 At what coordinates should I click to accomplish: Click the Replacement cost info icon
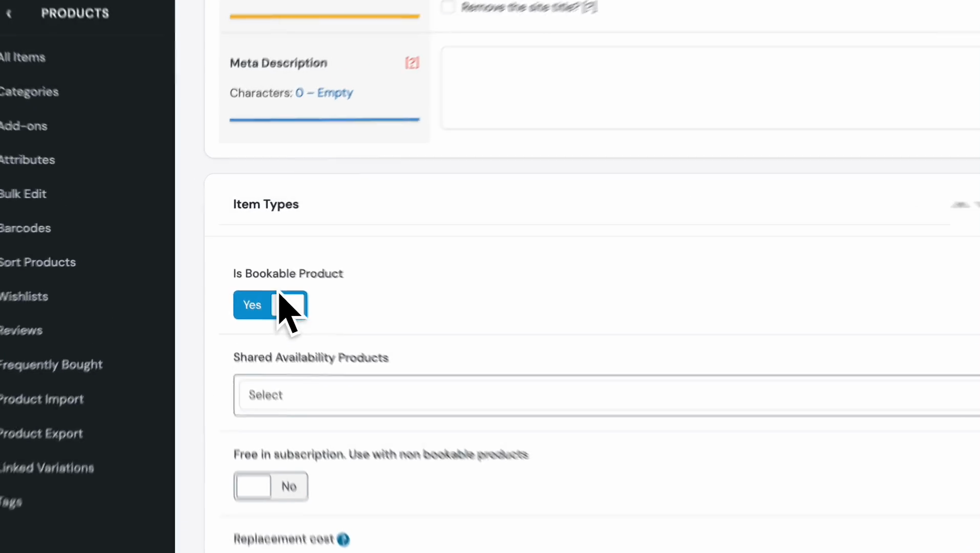coord(343,539)
